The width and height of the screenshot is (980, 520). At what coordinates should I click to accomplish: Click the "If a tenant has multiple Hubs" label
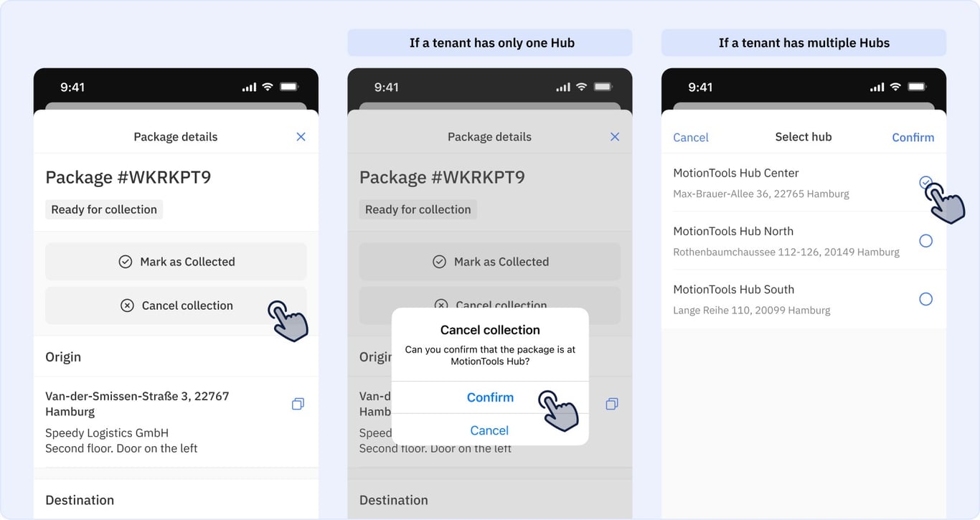pos(804,43)
